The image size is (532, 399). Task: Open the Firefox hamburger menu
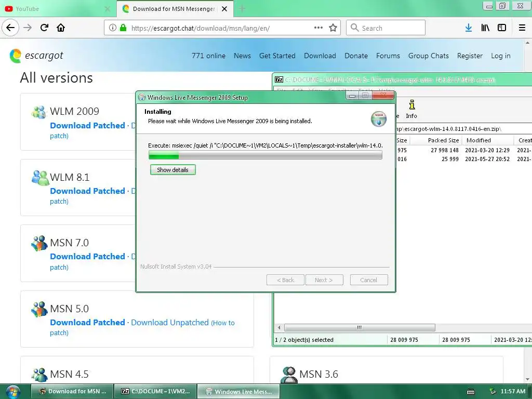[x=522, y=28]
